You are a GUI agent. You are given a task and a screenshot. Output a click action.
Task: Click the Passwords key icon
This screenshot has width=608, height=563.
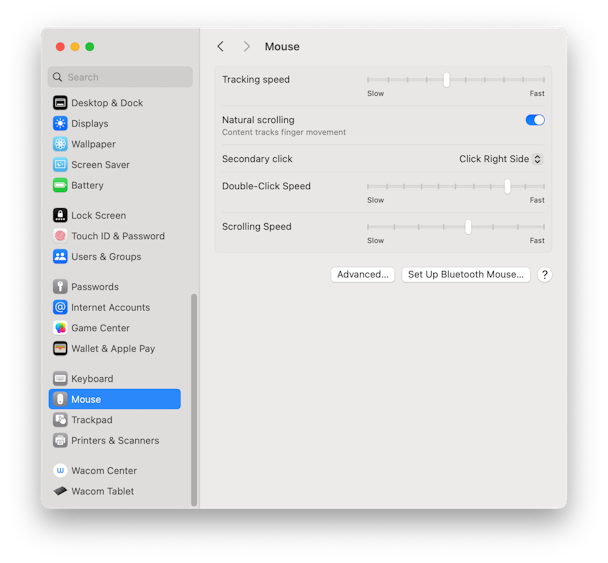(x=60, y=287)
